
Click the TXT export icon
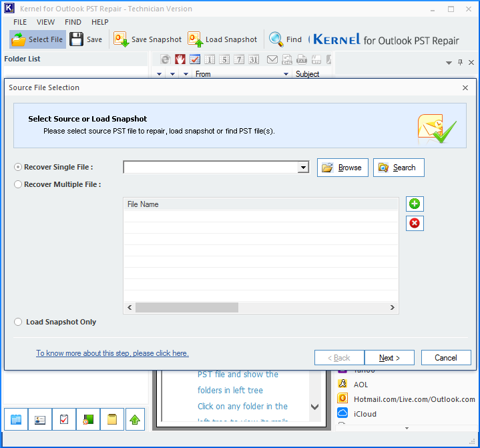pyautogui.click(x=302, y=59)
